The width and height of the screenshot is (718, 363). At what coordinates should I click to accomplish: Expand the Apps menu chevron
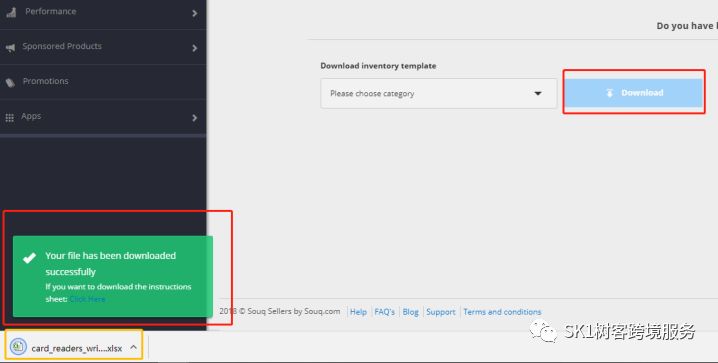pyautogui.click(x=195, y=118)
